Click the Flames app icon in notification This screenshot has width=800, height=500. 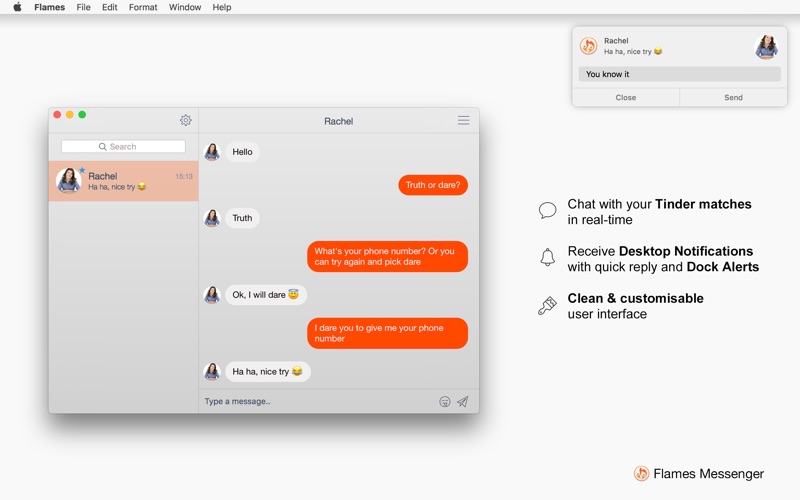[588, 46]
